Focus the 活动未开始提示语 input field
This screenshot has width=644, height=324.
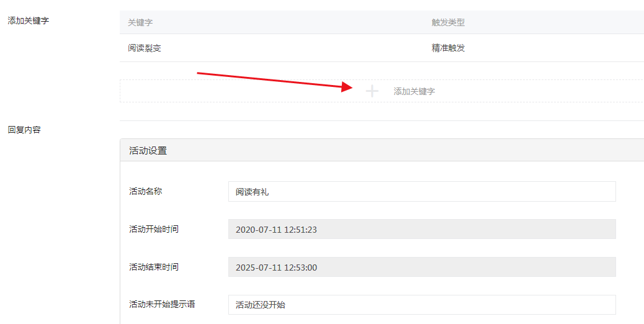tap(422, 305)
